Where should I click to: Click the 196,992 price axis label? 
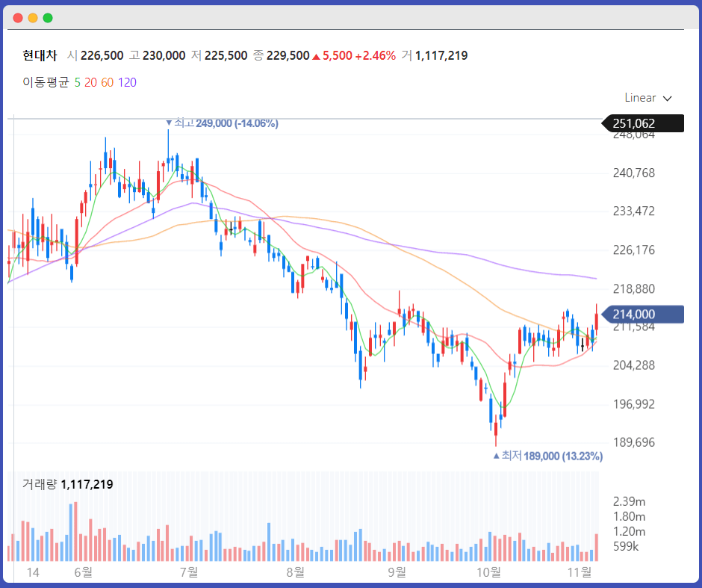[633, 404]
